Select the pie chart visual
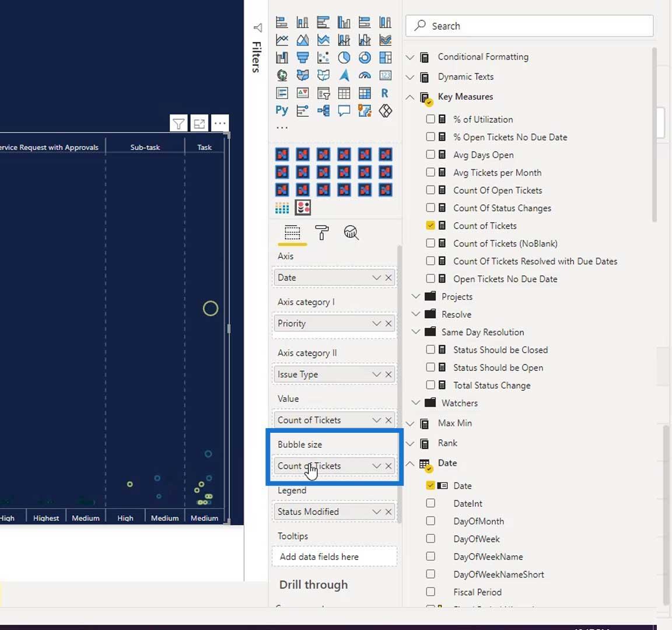672x630 pixels. [344, 57]
